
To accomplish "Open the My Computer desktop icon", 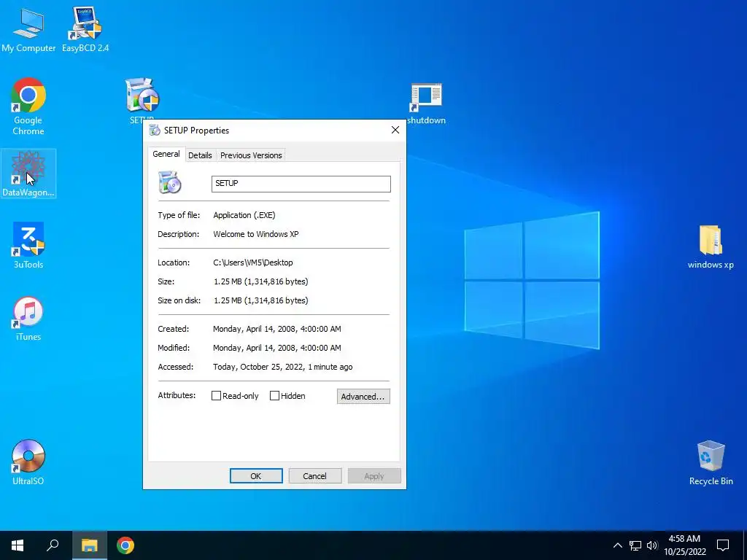I will [x=28, y=28].
